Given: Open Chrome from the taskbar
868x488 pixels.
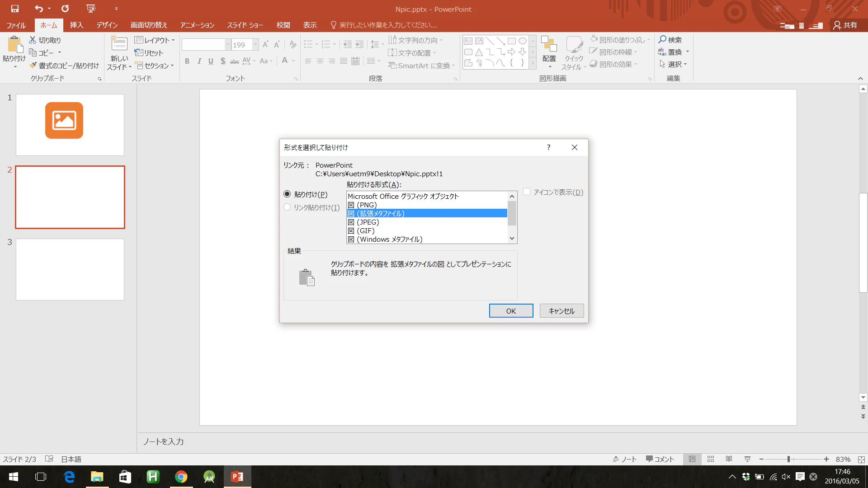Looking at the screenshot, I should point(181,477).
